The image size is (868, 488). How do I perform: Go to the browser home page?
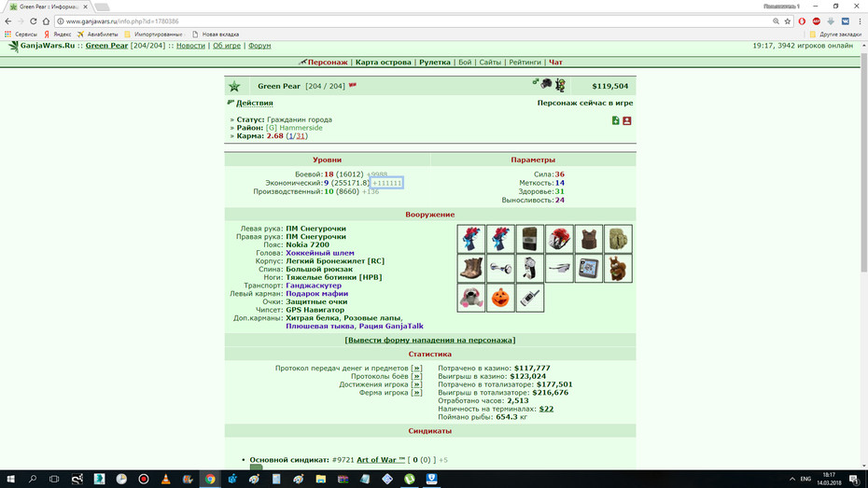(x=46, y=21)
